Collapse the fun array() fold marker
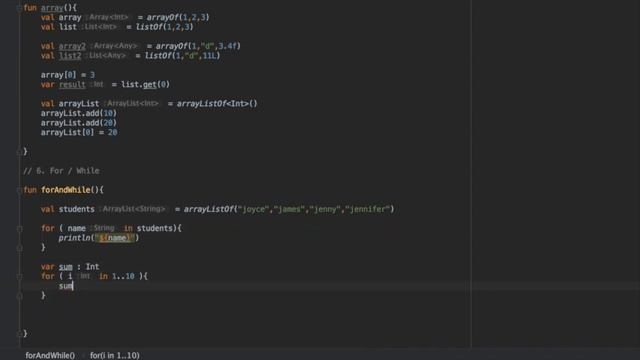640x360 pixels. pyautogui.click(x=19, y=8)
